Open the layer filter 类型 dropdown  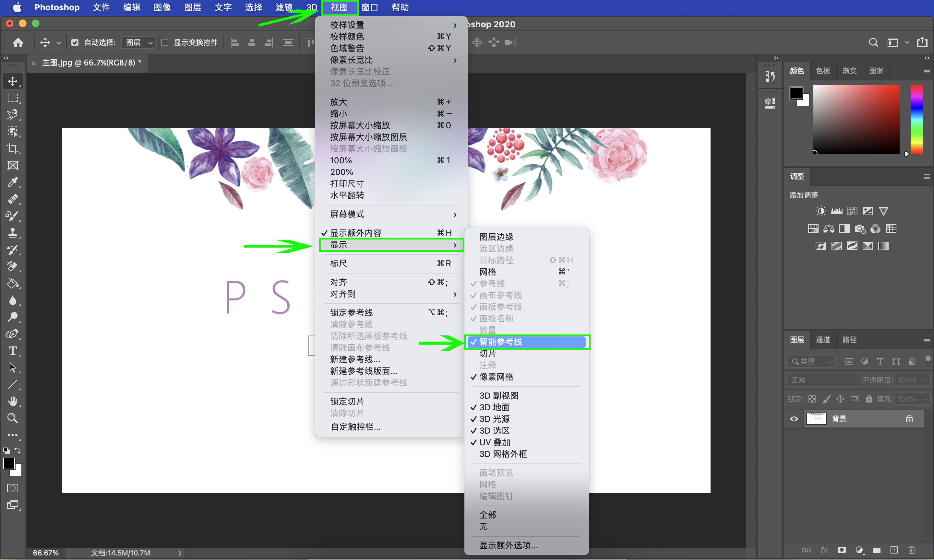[811, 362]
